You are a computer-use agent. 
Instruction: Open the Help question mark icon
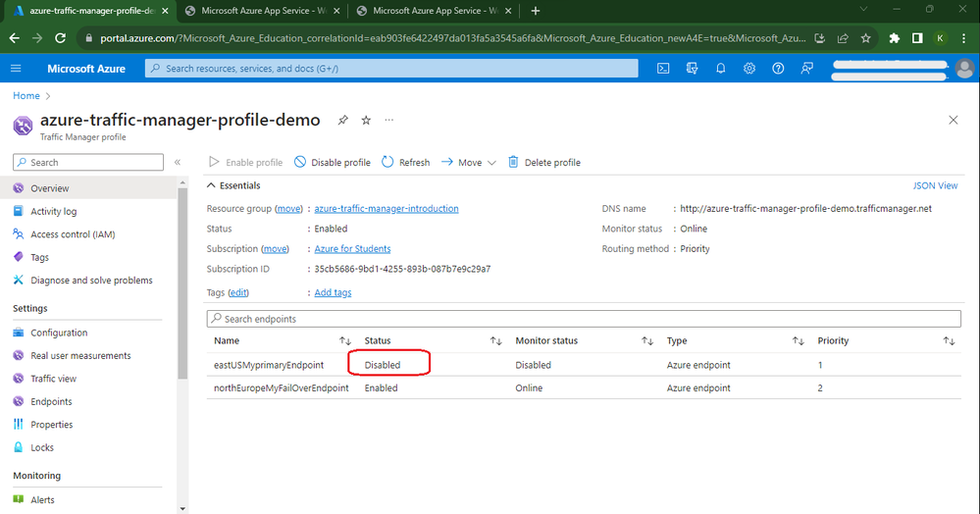[778, 68]
